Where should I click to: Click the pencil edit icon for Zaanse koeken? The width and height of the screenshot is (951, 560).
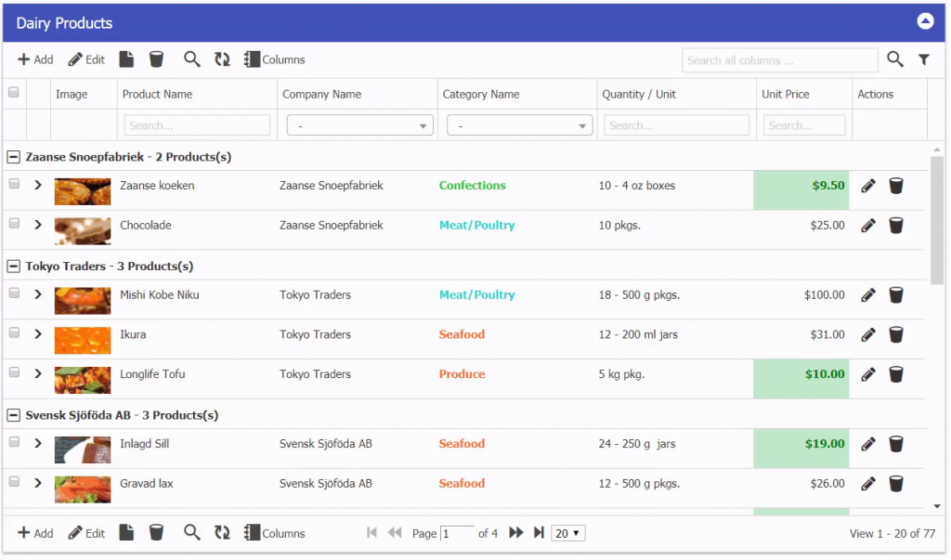click(868, 186)
